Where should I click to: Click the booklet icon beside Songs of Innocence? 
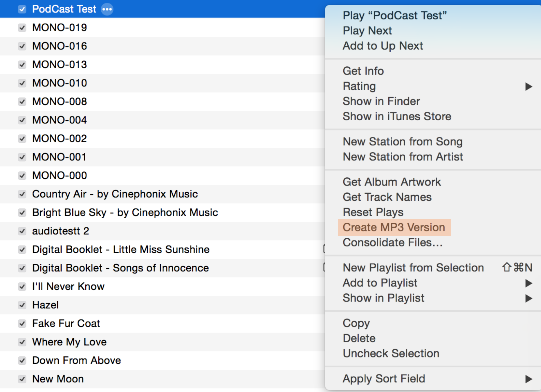324,267
